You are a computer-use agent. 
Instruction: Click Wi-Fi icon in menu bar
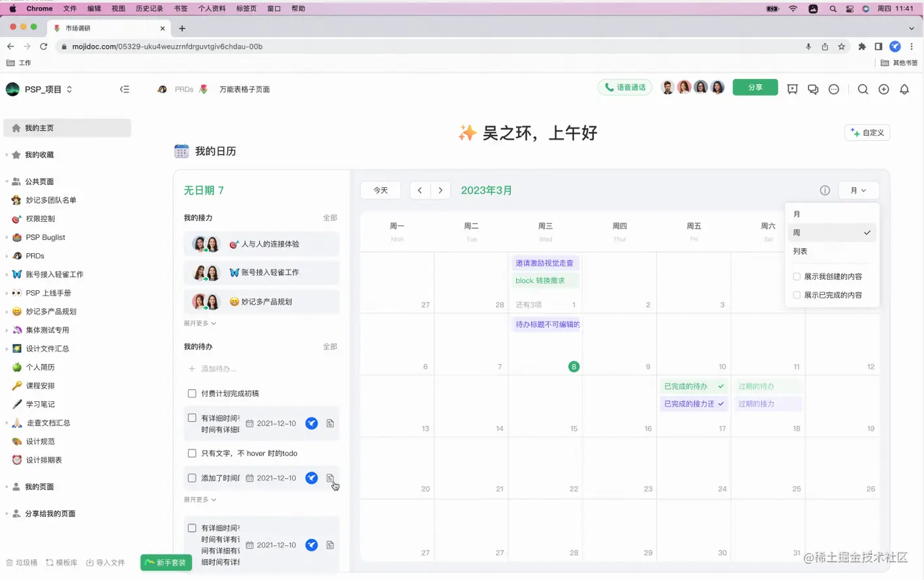tap(793, 8)
